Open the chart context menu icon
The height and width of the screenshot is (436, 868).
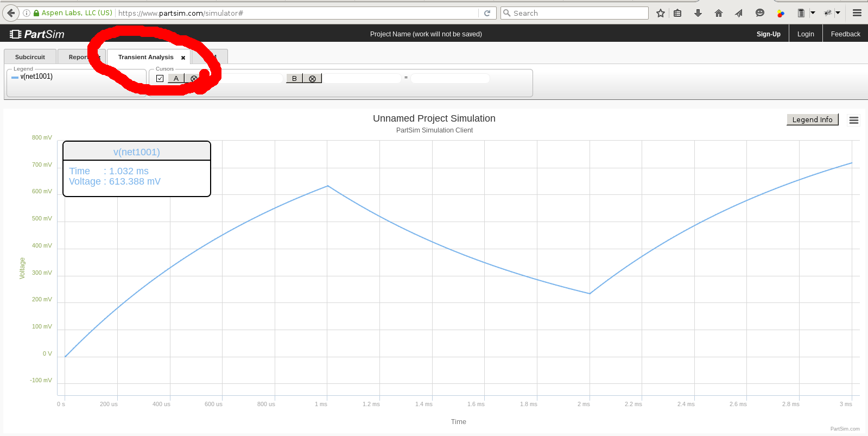[854, 121]
